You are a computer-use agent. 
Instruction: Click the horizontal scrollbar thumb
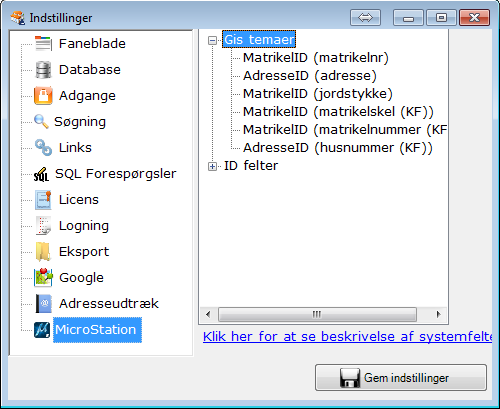(x=317, y=314)
